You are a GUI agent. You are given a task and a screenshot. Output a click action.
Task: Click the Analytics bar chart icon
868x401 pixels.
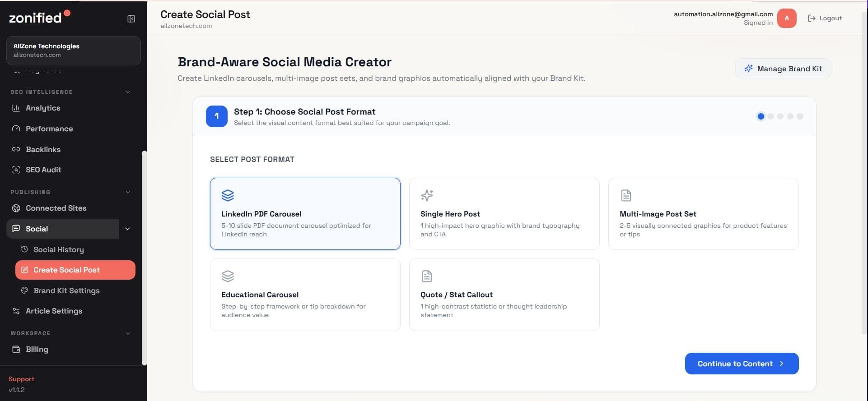coord(16,108)
